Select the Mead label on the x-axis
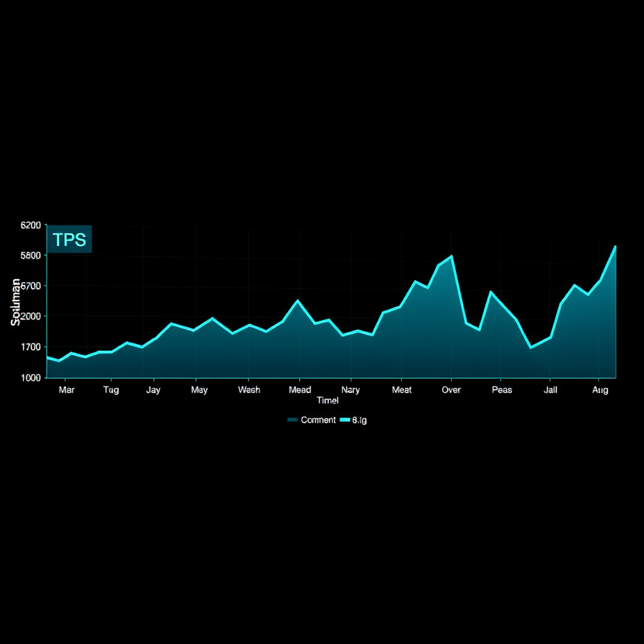 pyautogui.click(x=300, y=390)
